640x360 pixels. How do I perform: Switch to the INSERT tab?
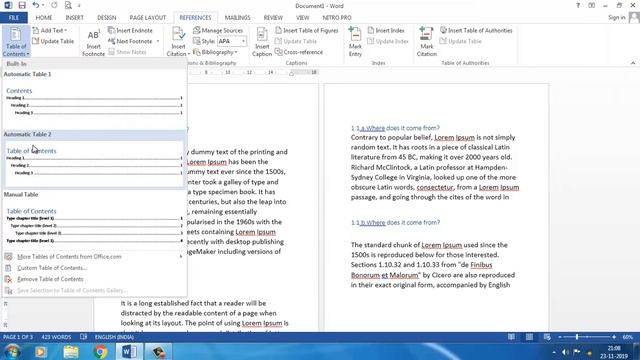coord(74,18)
